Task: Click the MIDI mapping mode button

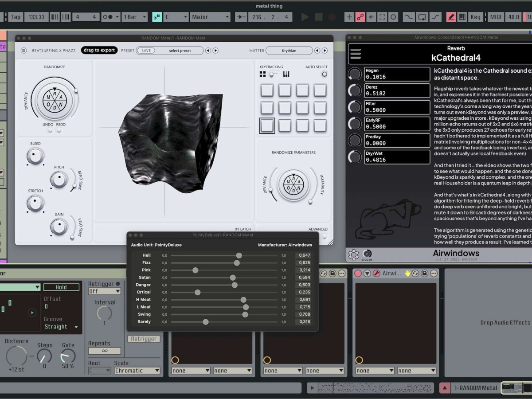Action: tap(496, 17)
